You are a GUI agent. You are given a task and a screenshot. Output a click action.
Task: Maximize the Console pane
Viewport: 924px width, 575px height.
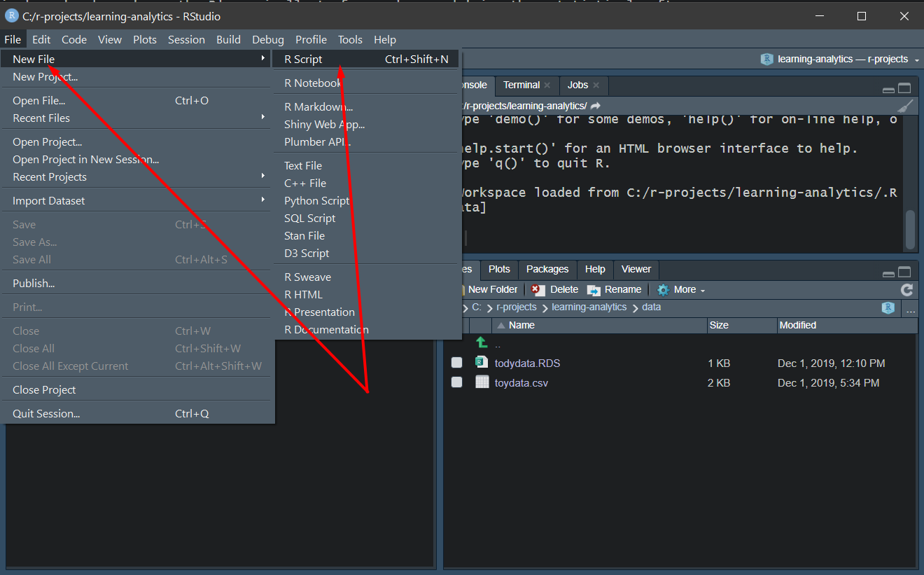pos(904,89)
